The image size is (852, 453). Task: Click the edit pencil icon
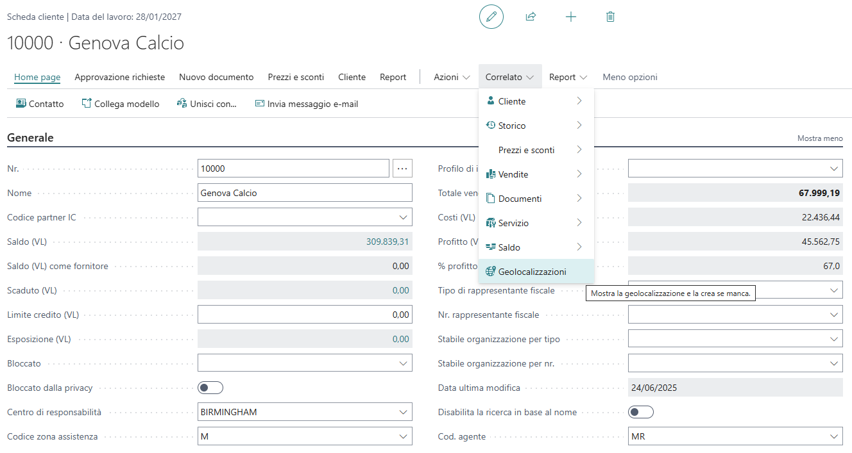(491, 17)
